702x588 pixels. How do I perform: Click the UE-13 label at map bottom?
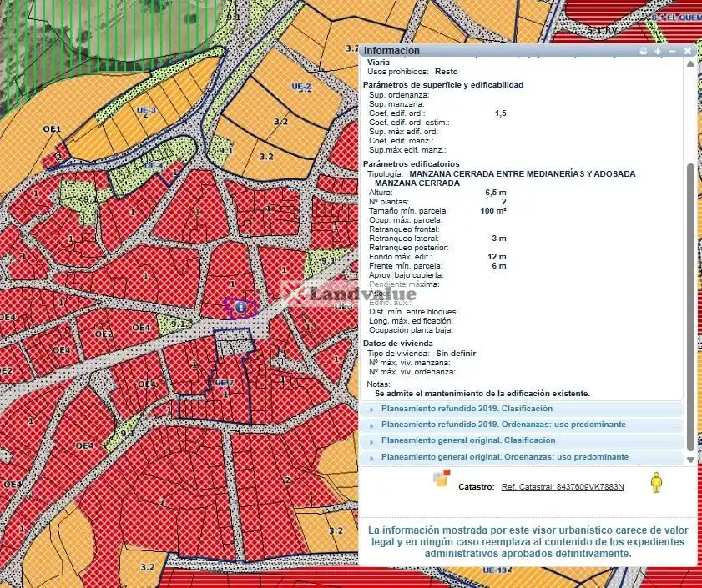(x=495, y=570)
